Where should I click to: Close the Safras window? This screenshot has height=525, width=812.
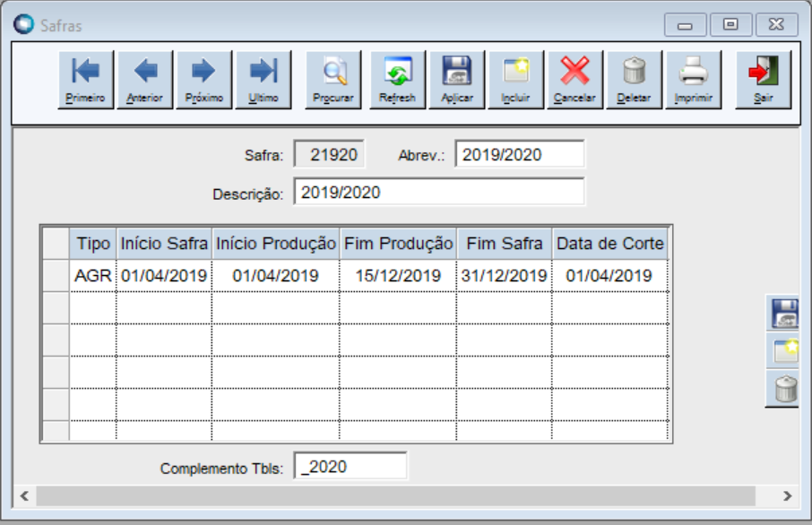[x=776, y=25]
